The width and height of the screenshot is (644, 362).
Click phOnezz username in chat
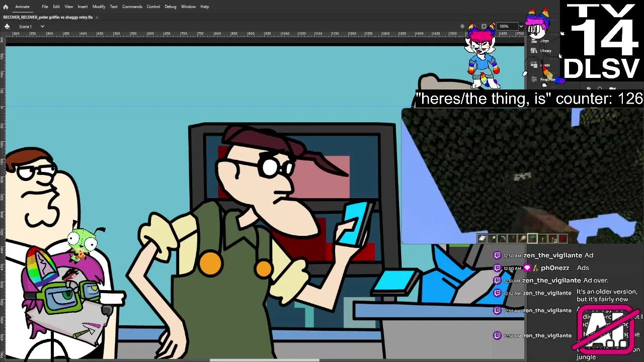coord(555,268)
